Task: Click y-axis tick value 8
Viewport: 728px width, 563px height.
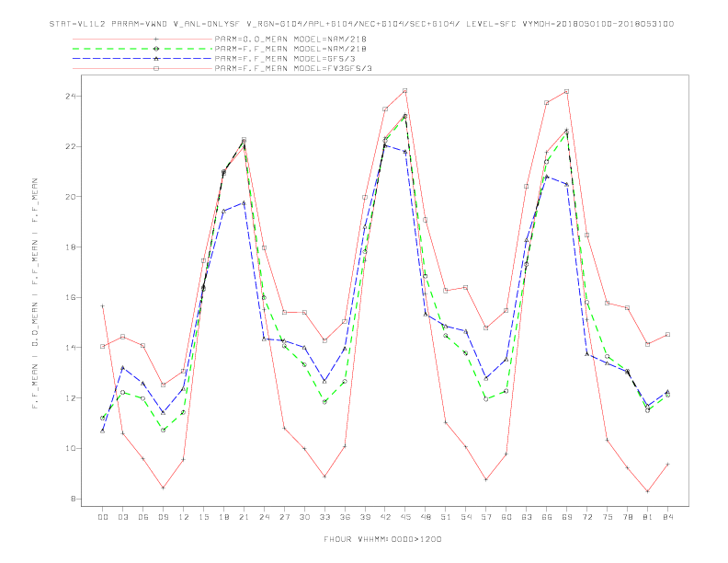Action: pyautogui.click(x=73, y=499)
